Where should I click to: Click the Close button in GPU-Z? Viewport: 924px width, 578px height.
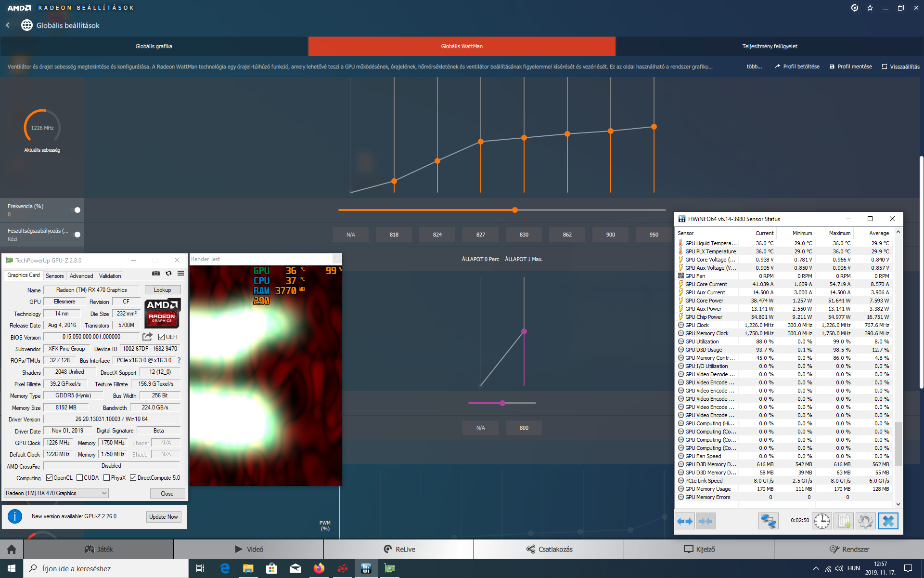coord(167,494)
